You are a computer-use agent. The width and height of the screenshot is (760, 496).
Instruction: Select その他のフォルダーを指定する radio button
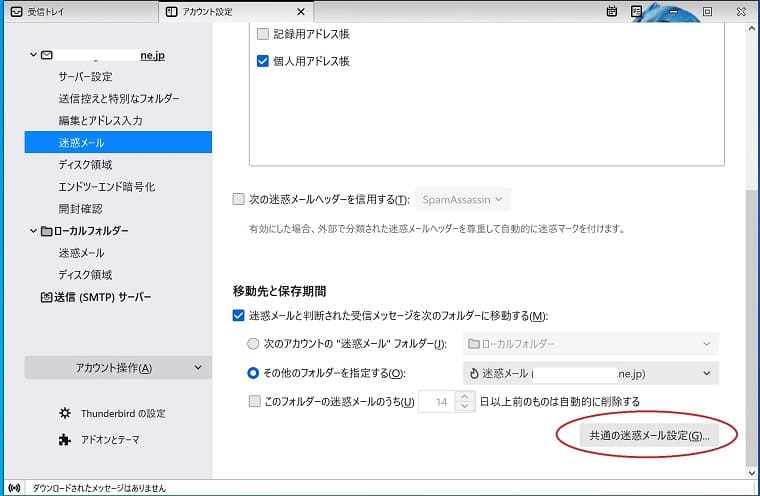coord(253,373)
